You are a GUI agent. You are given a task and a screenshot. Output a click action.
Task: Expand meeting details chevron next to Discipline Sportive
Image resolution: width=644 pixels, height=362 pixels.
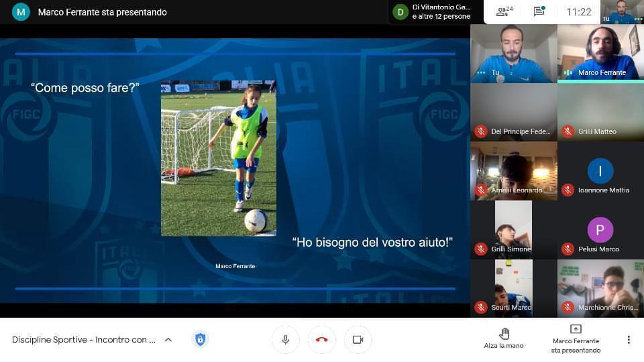coord(168,340)
